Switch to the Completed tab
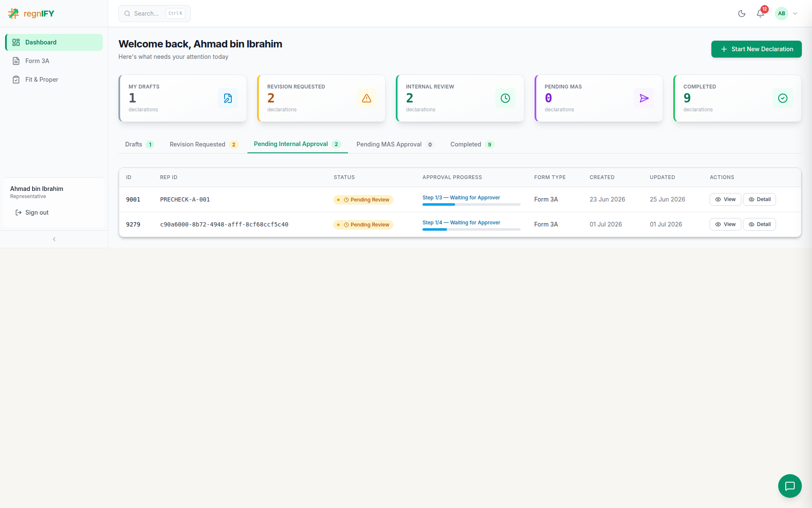Viewport: 812px width, 508px height. (x=472, y=144)
